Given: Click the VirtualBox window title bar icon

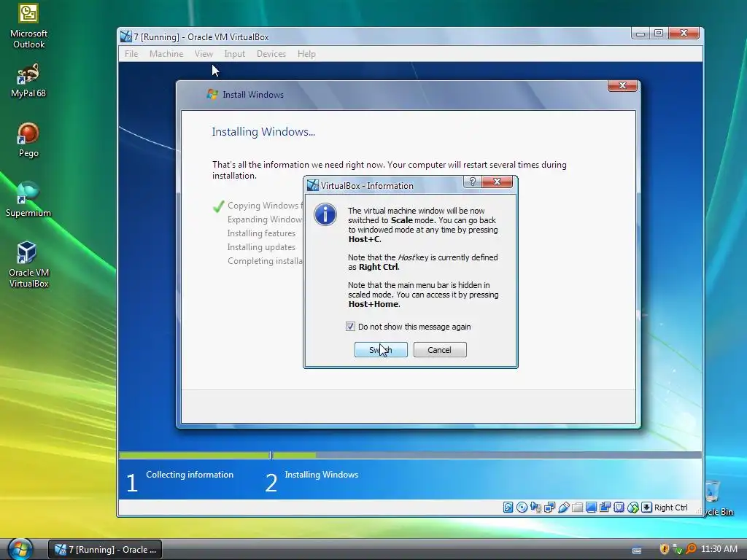Looking at the screenshot, I should point(125,36).
